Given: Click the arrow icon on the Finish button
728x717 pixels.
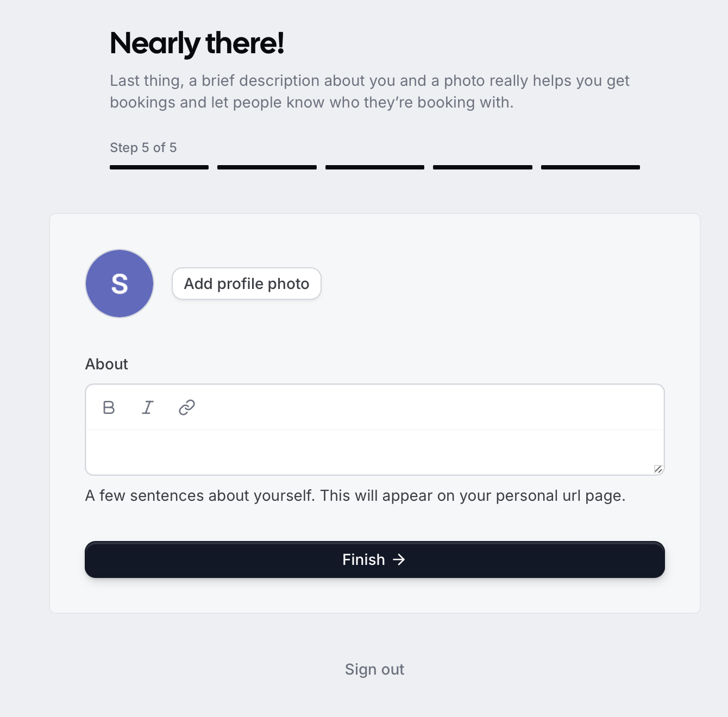Looking at the screenshot, I should (x=399, y=559).
